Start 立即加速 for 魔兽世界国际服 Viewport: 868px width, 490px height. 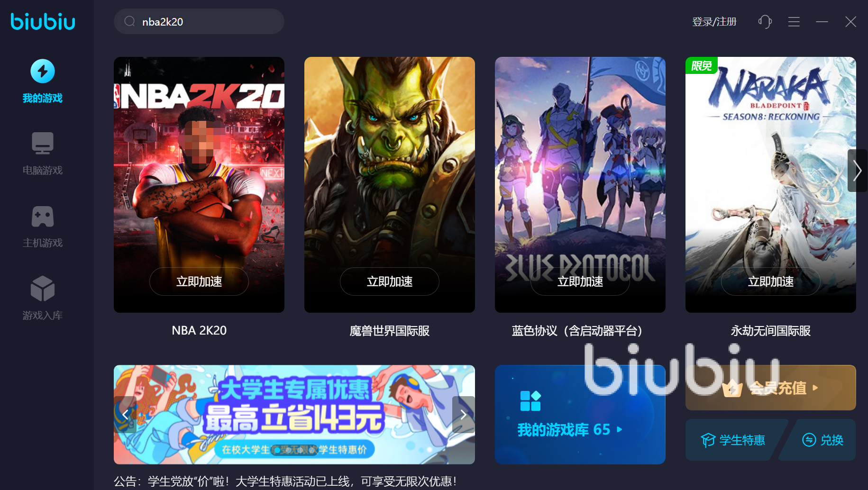(x=390, y=281)
